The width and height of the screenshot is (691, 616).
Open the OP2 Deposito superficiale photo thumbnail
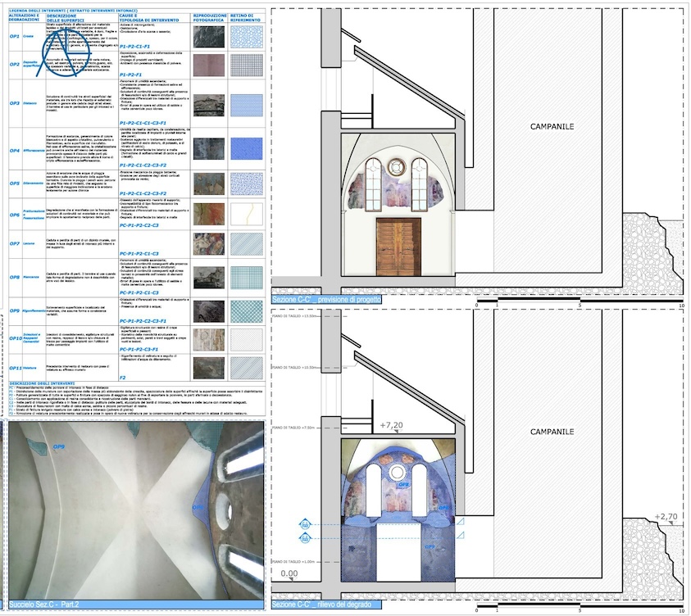[207, 64]
